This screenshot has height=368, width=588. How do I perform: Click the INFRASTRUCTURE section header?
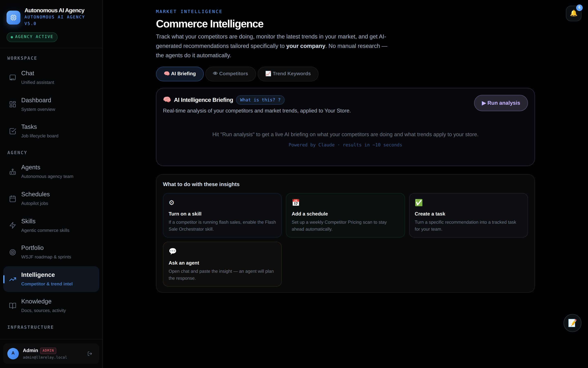click(x=30, y=327)
